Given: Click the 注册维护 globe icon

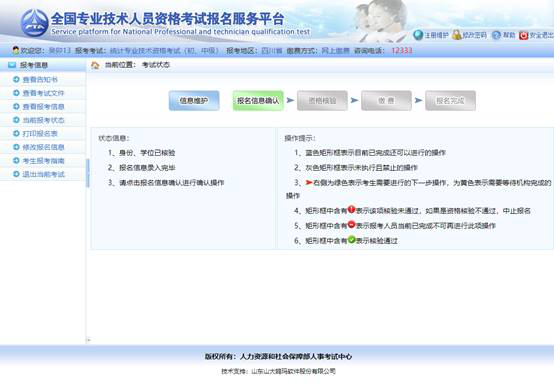Looking at the screenshot, I should point(418,35).
